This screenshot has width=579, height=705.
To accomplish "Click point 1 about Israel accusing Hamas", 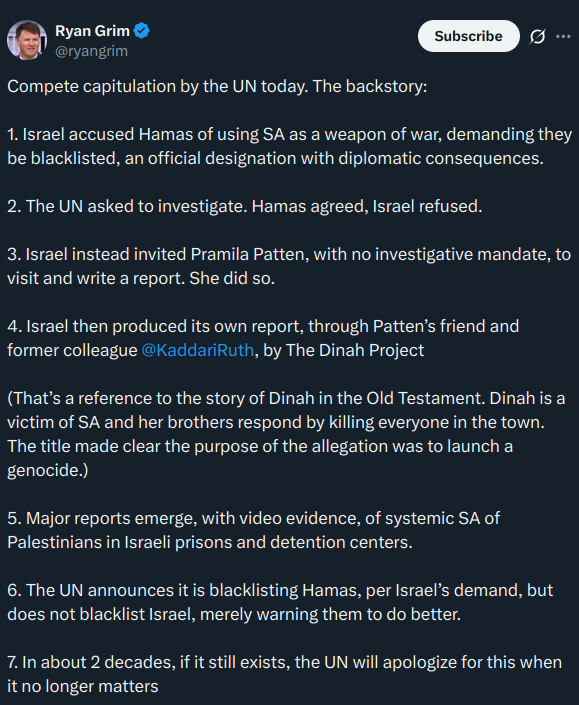I will pos(290,147).
